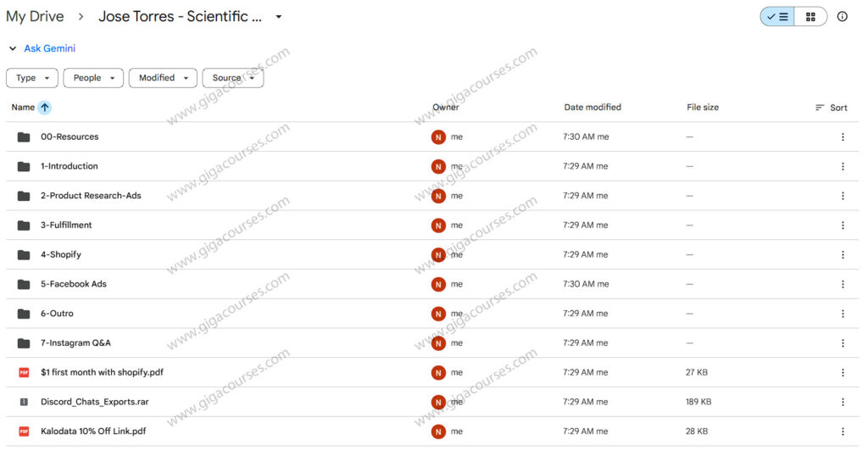The height and width of the screenshot is (462, 868).
Task: Open the Modified filter dropdown
Action: click(163, 78)
